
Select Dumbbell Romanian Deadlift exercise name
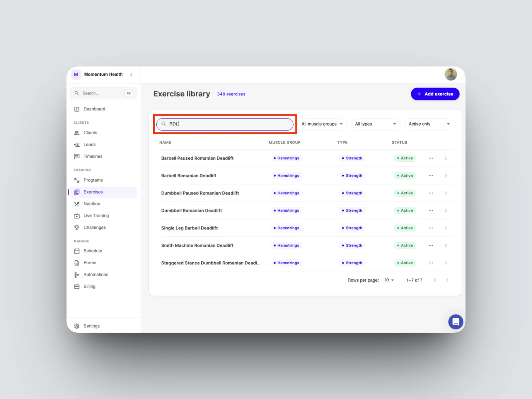tap(192, 210)
